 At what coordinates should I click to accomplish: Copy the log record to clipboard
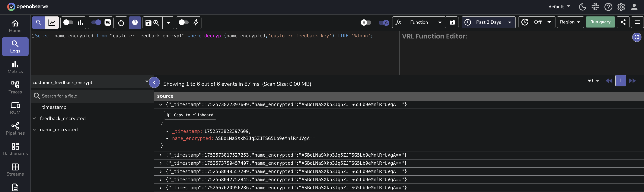click(190, 115)
